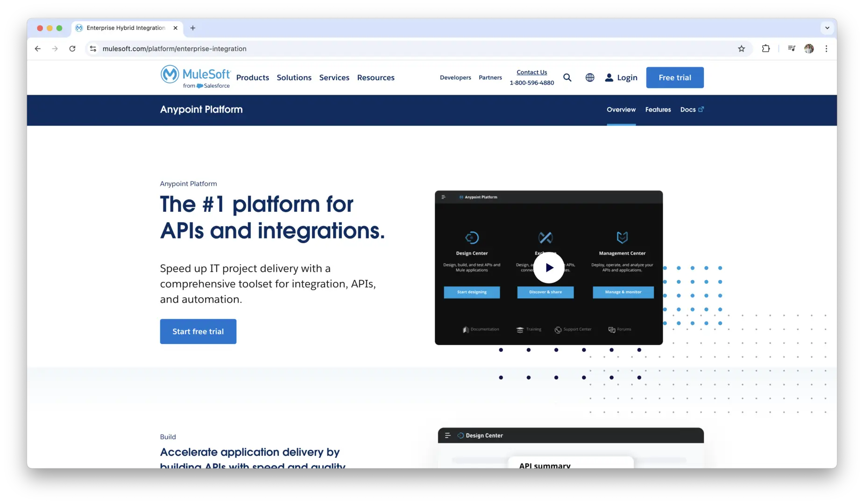Click the Management Center icon in video preview
Viewport: 864px width, 504px height.
pos(622,238)
